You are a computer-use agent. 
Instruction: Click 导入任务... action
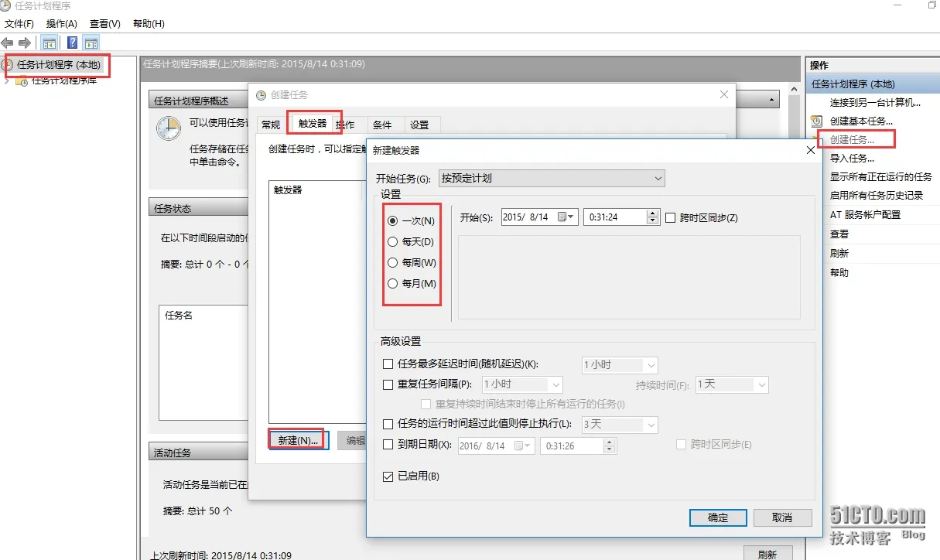click(852, 158)
